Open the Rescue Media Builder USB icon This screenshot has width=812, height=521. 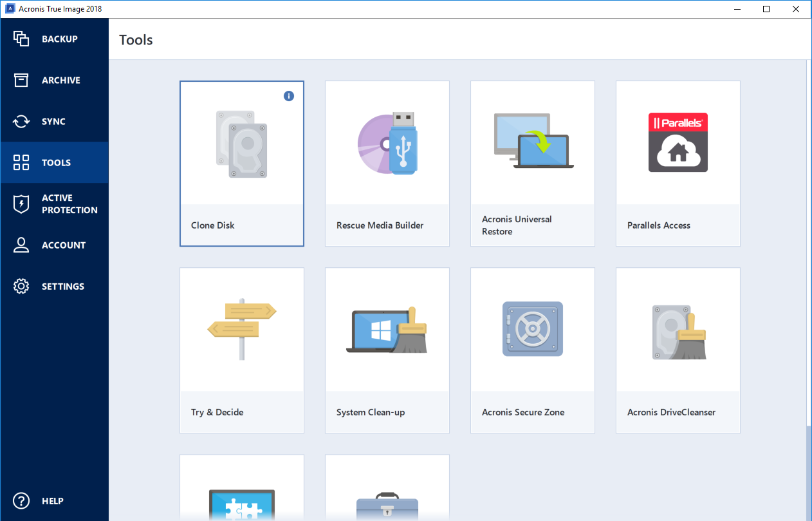[x=387, y=143]
